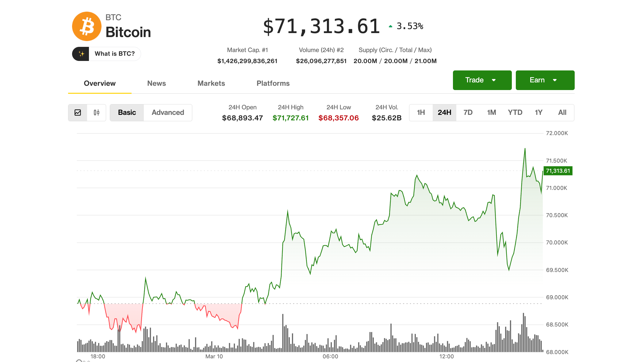Image resolution: width=644 pixels, height=362 pixels.
Task: Display the All-time chart
Action: point(562,112)
